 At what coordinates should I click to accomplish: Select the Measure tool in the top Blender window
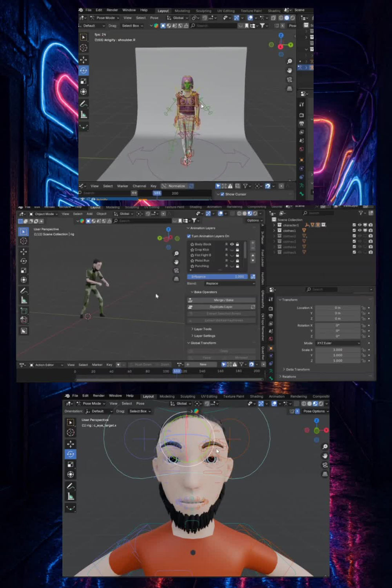pos(83,114)
